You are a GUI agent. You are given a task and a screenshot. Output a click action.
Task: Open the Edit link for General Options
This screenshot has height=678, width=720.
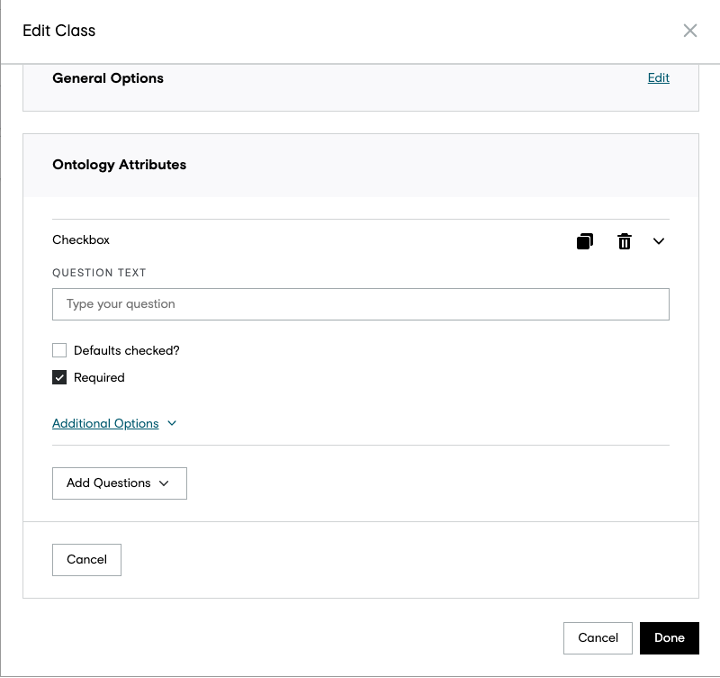tap(658, 78)
